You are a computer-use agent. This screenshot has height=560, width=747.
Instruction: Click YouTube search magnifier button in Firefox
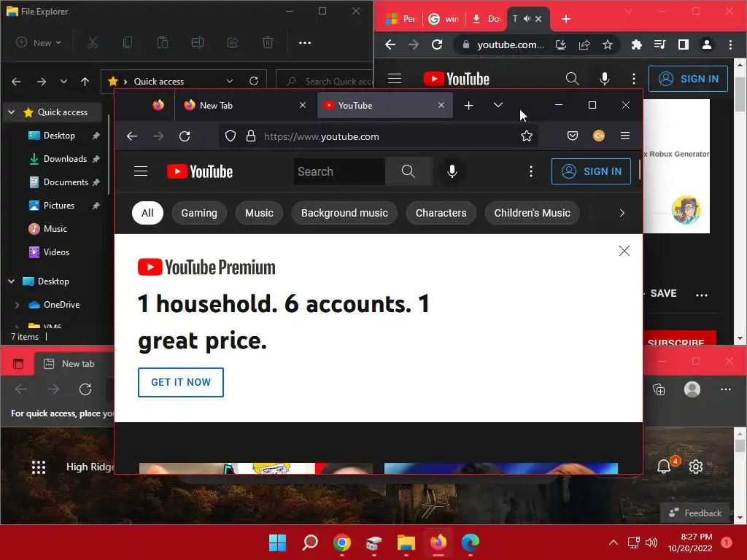click(409, 171)
